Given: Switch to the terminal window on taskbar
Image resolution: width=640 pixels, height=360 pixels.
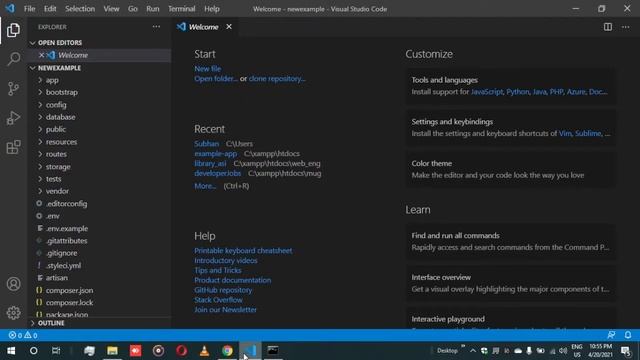Looking at the screenshot, I should pyautogui.click(x=273, y=351).
